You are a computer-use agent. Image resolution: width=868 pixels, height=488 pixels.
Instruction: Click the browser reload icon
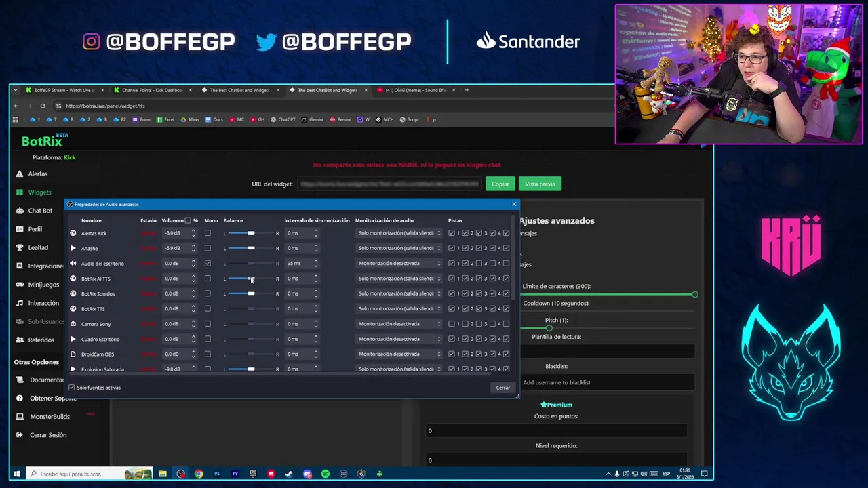coord(42,106)
